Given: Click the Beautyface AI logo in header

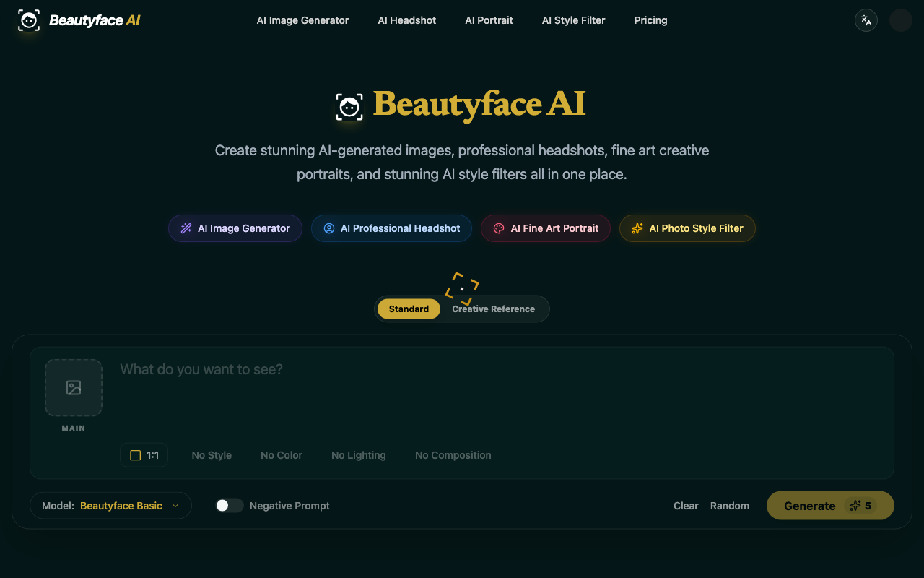Looking at the screenshot, I should [79, 20].
